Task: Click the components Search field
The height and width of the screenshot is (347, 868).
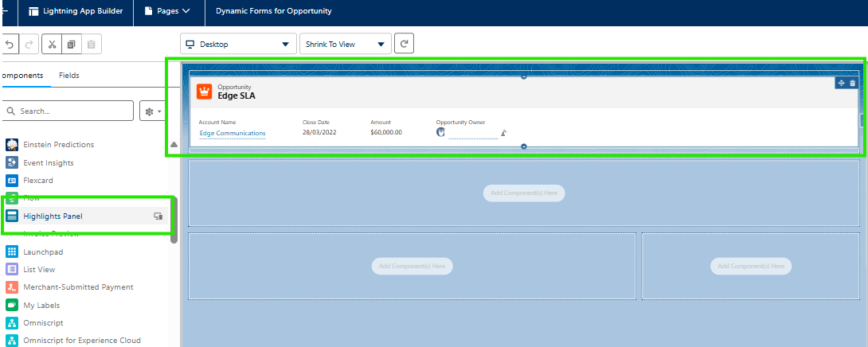Action: [68, 111]
